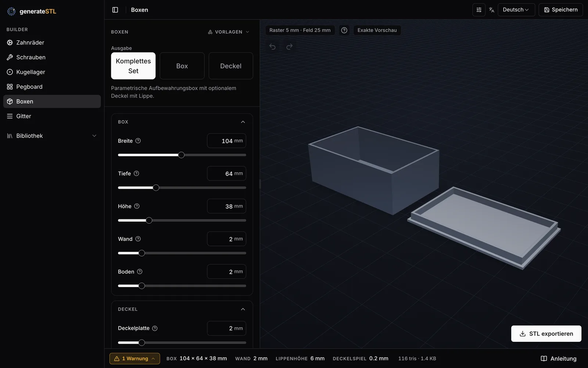Show help for Deckelplatte
The image size is (588, 368).
[155, 328]
